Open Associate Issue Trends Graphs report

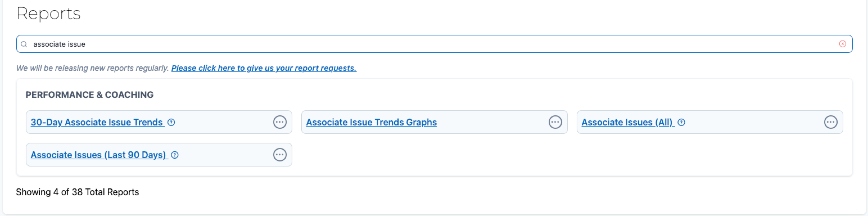[x=371, y=122]
